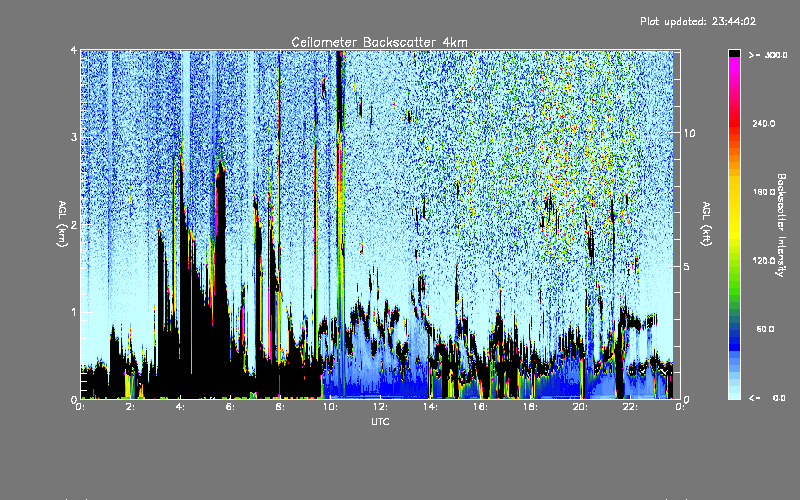Image resolution: width=800 pixels, height=500 pixels.
Task: Click the 'Backscatter Intensity' colorbar label
Action: pos(780,225)
